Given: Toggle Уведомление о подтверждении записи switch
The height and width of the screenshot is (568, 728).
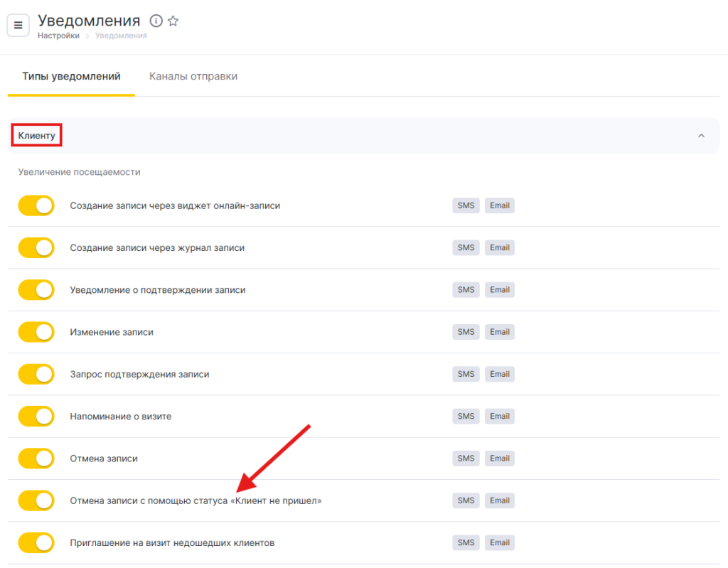Looking at the screenshot, I should 36,290.
